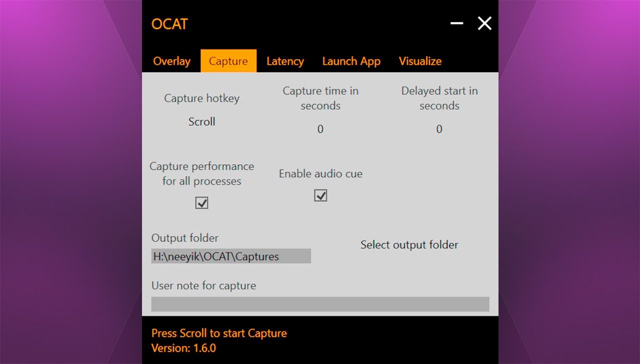This screenshot has height=364, width=640.
Task: Open the Visualize tab
Action: (420, 61)
